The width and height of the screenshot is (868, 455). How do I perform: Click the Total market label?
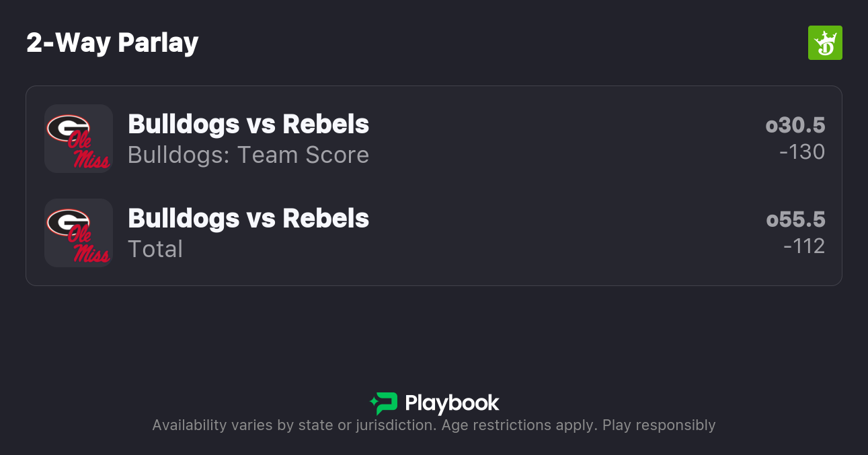155,250
